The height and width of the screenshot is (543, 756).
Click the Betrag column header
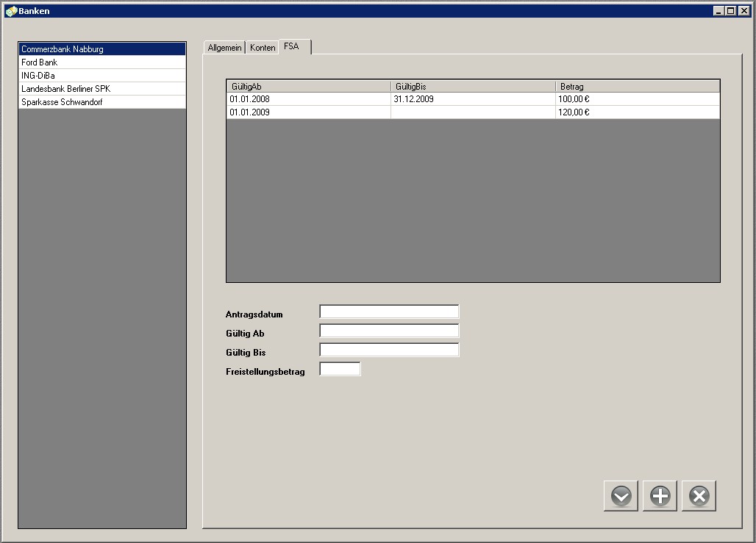(638, 86)
